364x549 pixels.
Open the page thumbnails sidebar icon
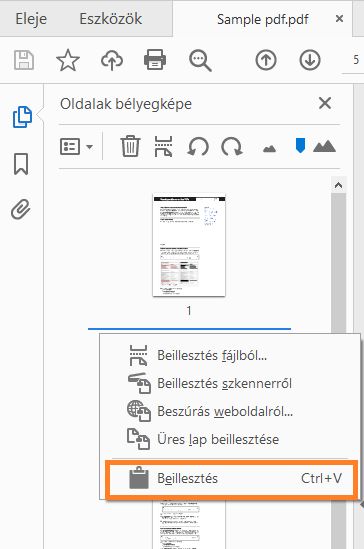coord(22,117)
